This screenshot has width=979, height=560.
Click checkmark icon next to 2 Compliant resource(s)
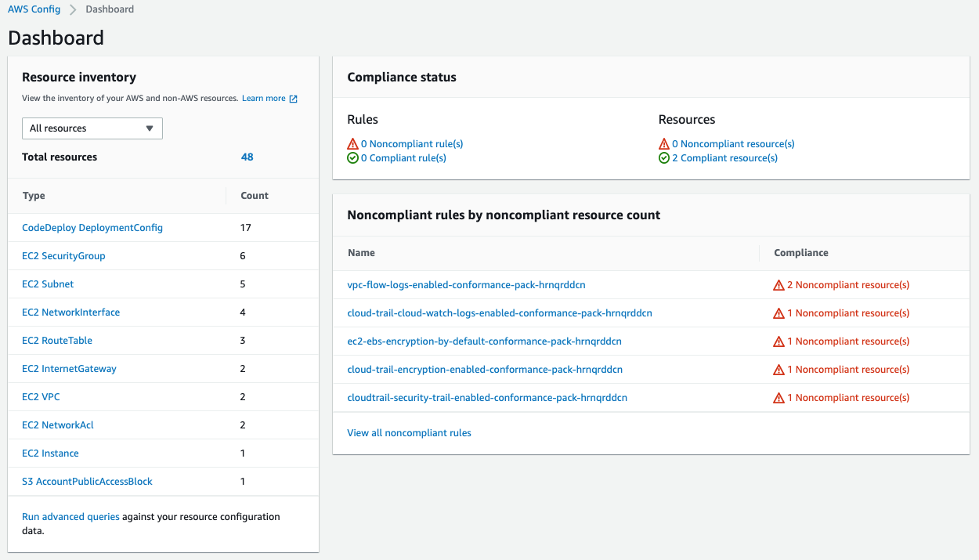(664, 158)
